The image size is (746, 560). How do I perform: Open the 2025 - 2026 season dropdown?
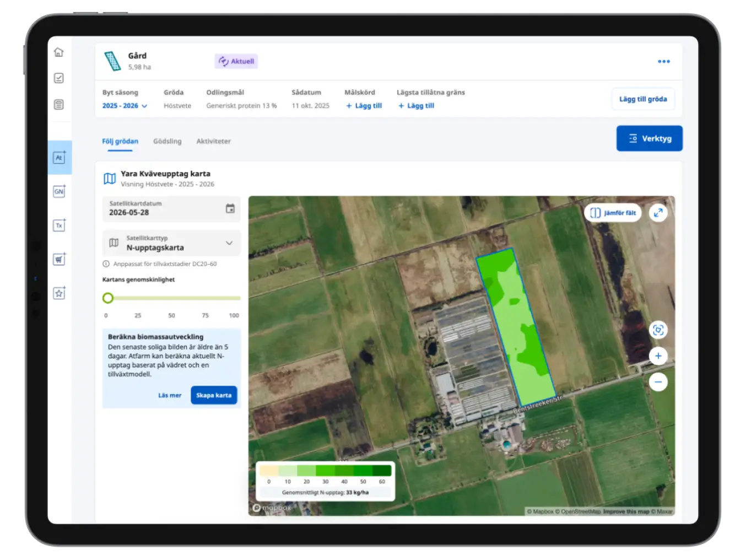tap(125, 106)
